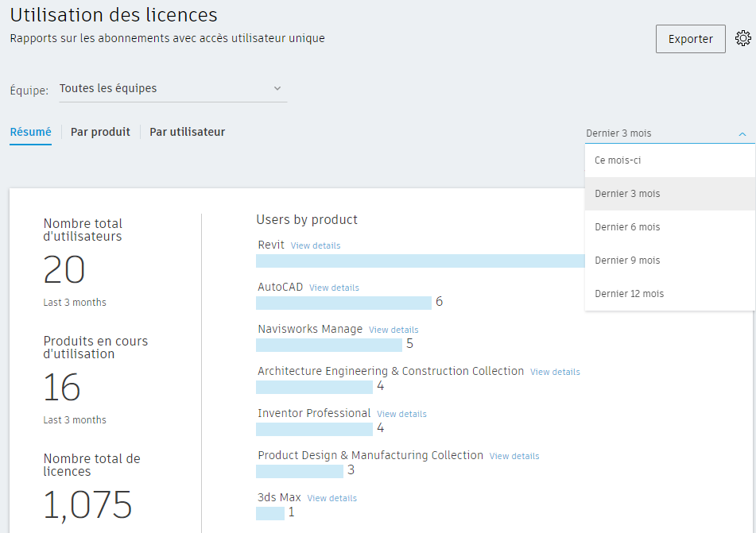Image resolution: width=756 pixels, height=533 pixels.
Task: Switch to the Par utilisateur tab
Action: tap(187, 132)
